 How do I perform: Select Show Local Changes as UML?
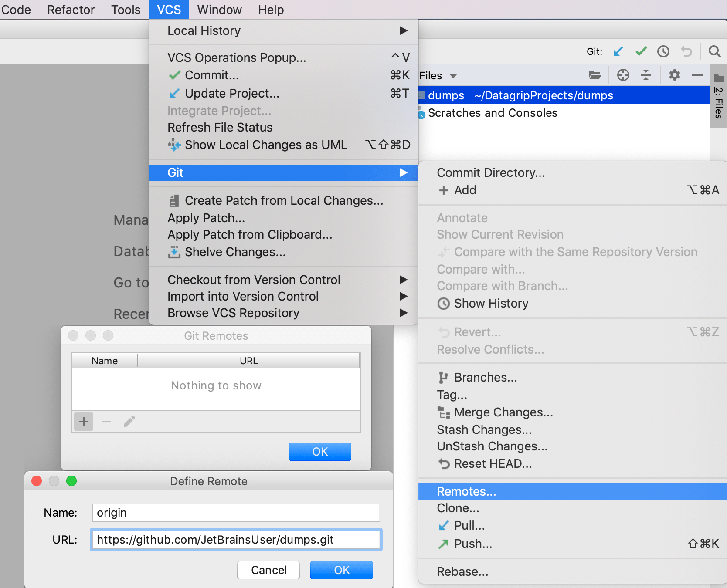point(283,145)
